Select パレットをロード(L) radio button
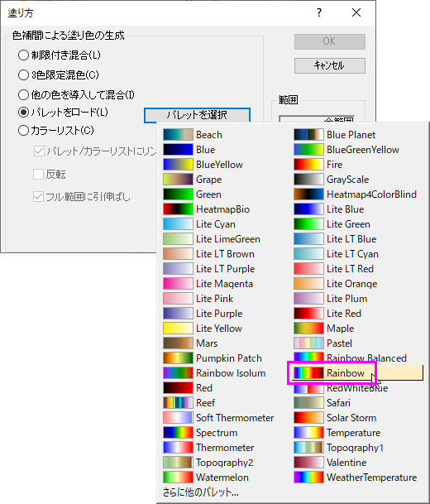This screenshot has height=504, width=430. point(23,113)
